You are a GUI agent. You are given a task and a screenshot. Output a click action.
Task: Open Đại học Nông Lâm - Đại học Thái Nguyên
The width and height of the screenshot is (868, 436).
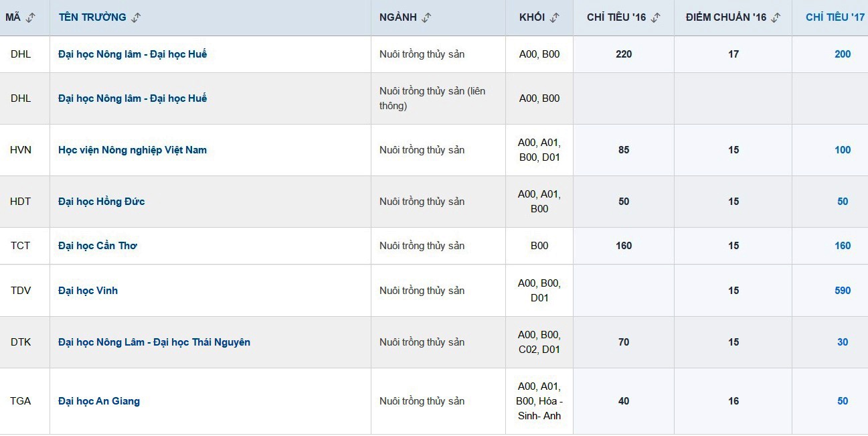(x=154, y=342)
